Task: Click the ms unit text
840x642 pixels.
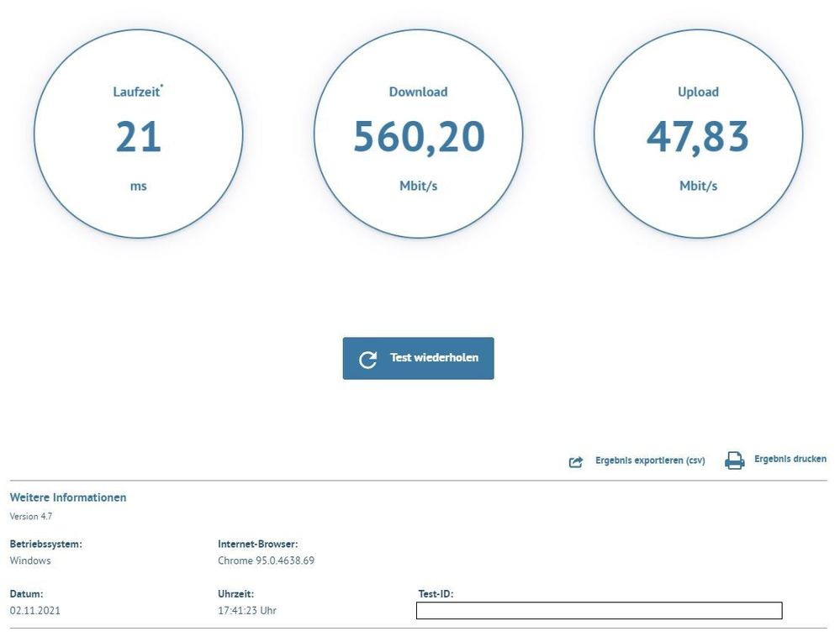Action: (138, 187)
